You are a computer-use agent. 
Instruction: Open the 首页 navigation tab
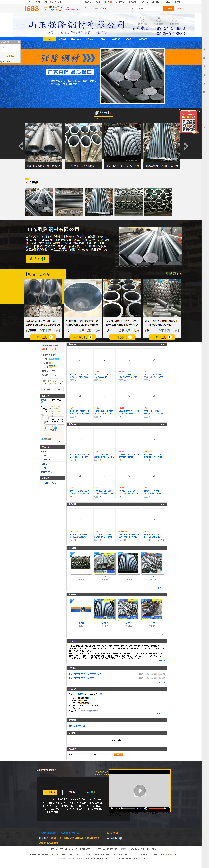[x=49, y=39]
